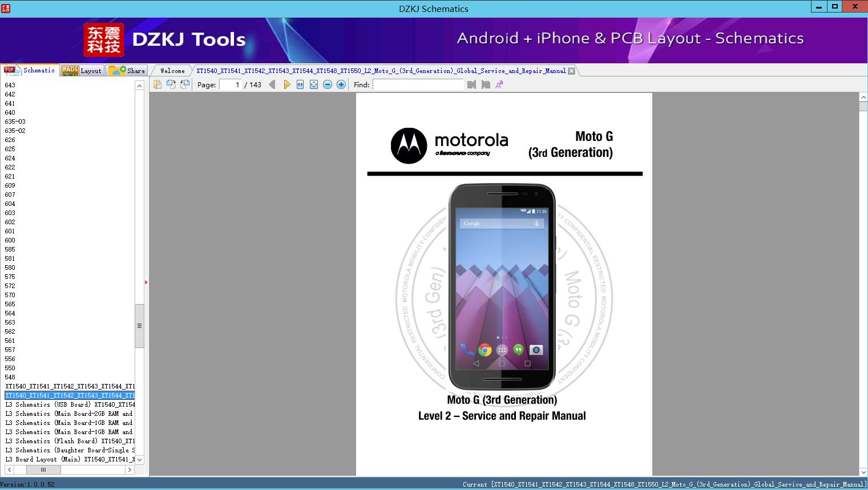Click the document view scroll up arrow
868x490 pixels.
pos(863,98)
